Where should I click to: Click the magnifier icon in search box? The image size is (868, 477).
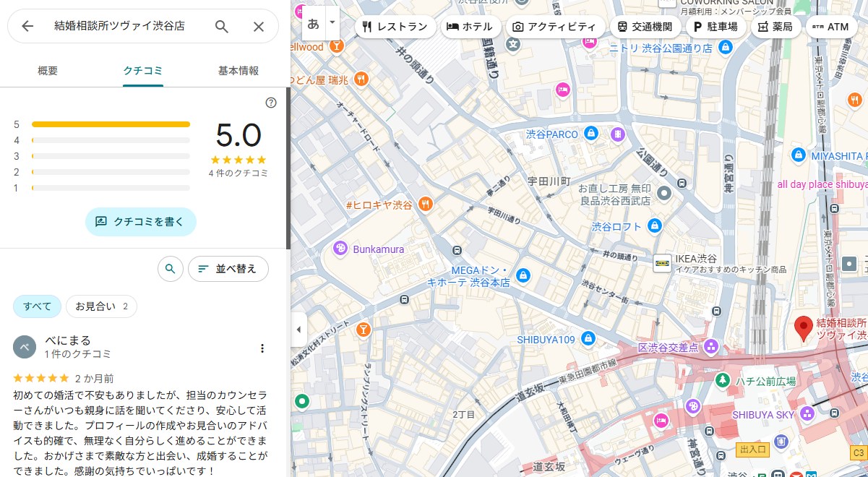click(222, 27)
